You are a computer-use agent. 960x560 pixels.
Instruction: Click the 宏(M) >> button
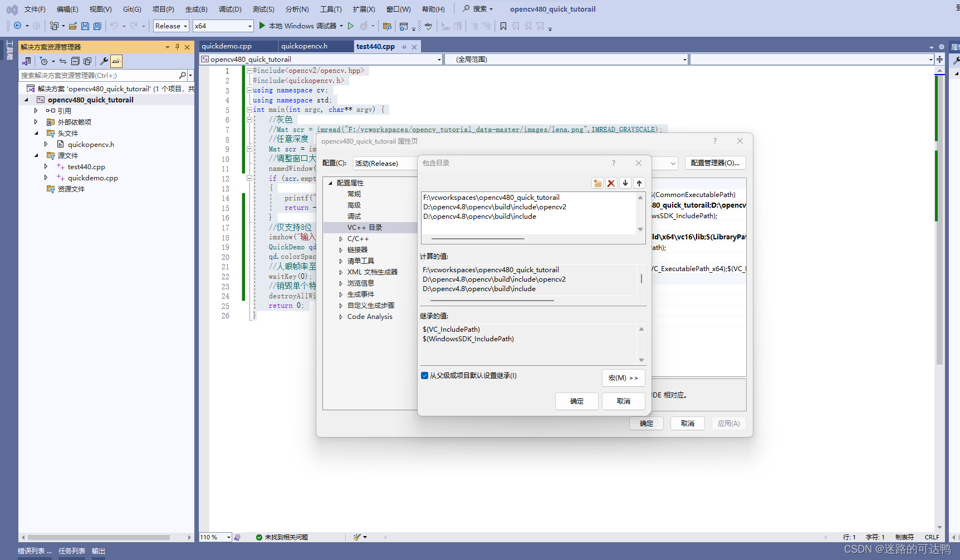(x=624, y=378)
